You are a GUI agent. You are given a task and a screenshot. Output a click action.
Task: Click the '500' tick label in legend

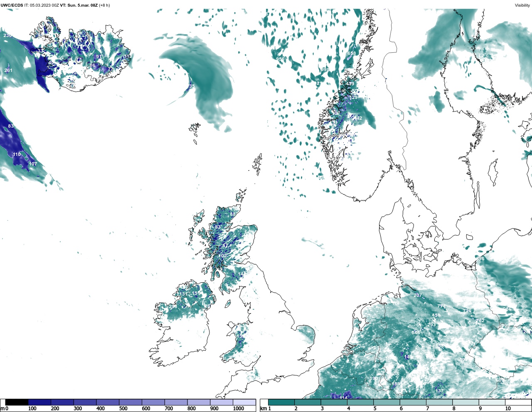pos(123,409)
